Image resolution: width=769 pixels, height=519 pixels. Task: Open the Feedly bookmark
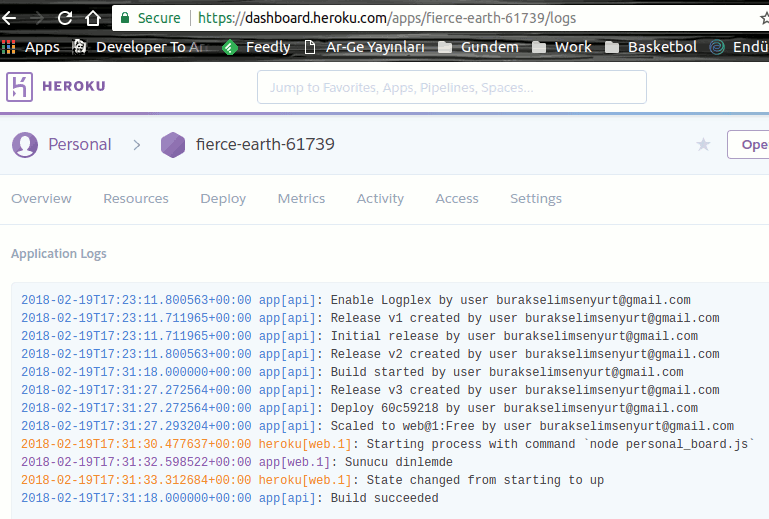256,47
